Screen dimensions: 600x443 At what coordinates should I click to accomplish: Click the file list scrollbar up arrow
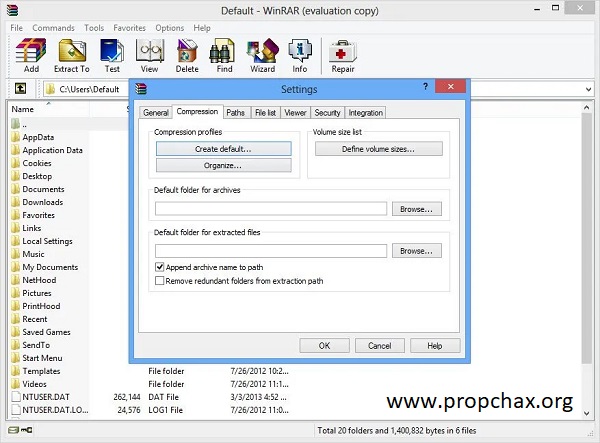tap(587, 108)
